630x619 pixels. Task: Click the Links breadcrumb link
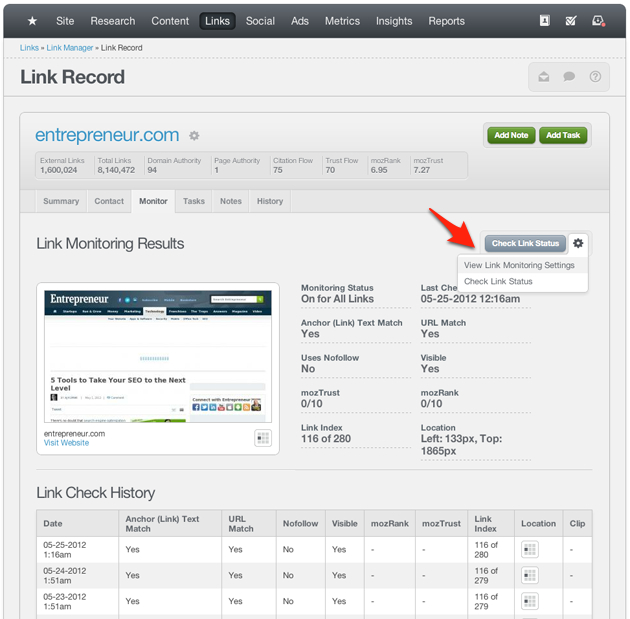pyautogui.click(x=29, y=48)
